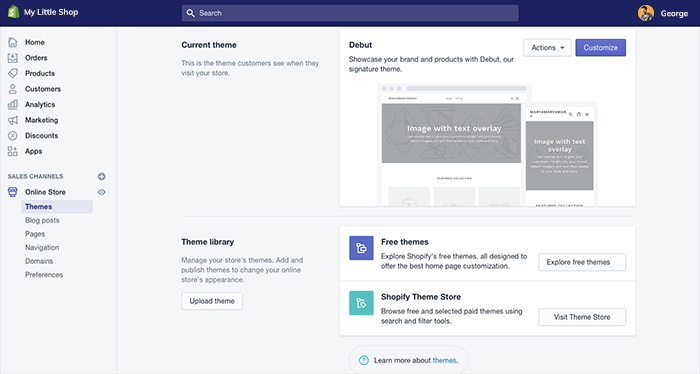Open Apps section
The width and height of the screenshot is (700, 374).
[x=33, y=151]
